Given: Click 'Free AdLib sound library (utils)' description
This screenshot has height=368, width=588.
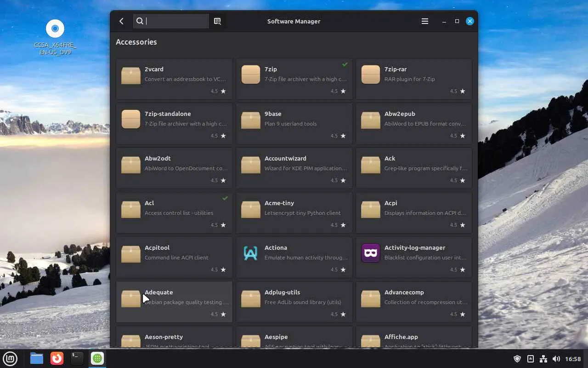Looking at the screenshot, I should click(x=303, y=302).
